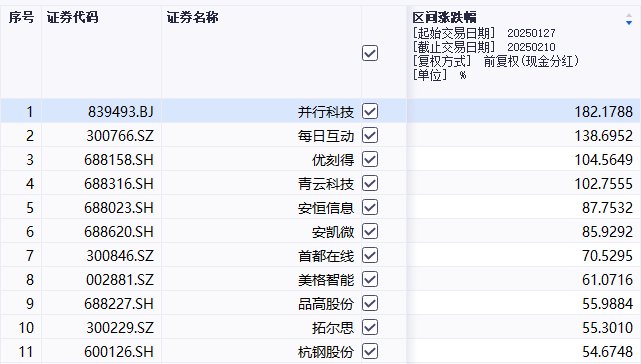Select stock code 688620.SH

click(119, 232)
